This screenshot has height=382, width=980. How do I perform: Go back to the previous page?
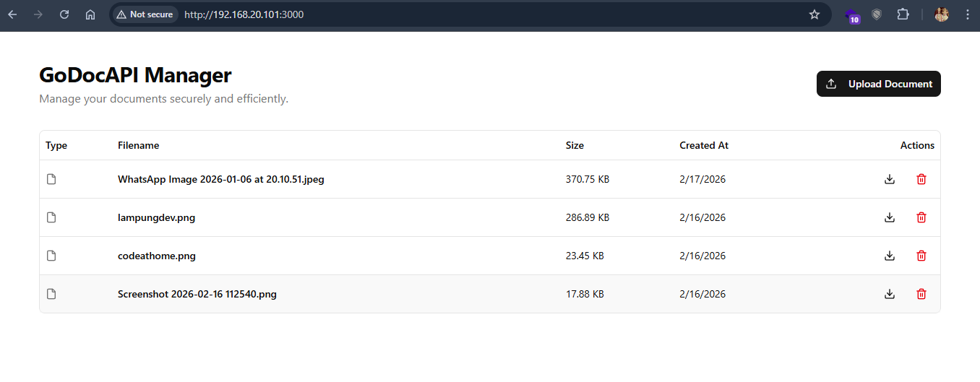point(12,14)
